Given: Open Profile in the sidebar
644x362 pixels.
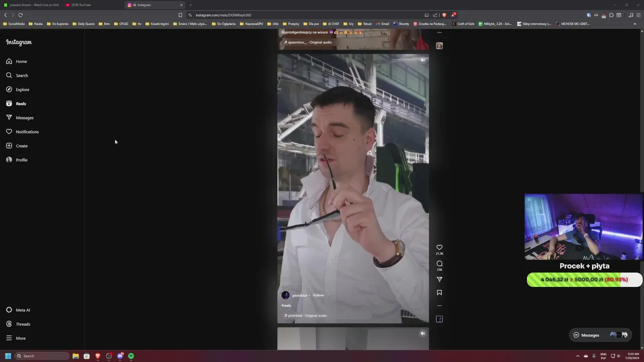Looking at the screenshot, I should coord(17,160).
